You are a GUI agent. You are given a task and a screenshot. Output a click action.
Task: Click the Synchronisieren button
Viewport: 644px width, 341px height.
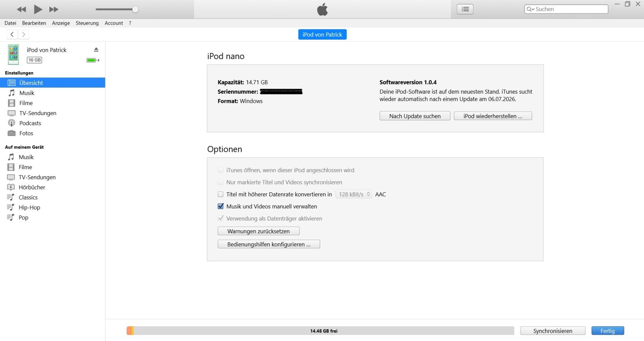tap(553, 331)
